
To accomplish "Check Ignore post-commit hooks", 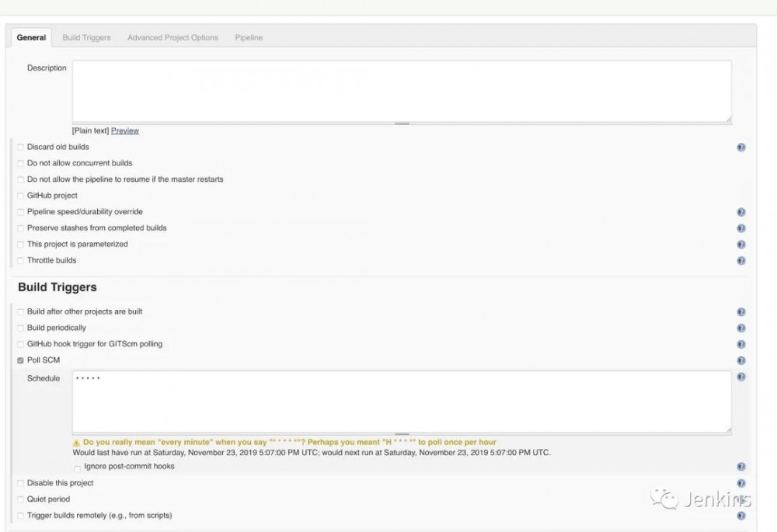I will point(77,468).
